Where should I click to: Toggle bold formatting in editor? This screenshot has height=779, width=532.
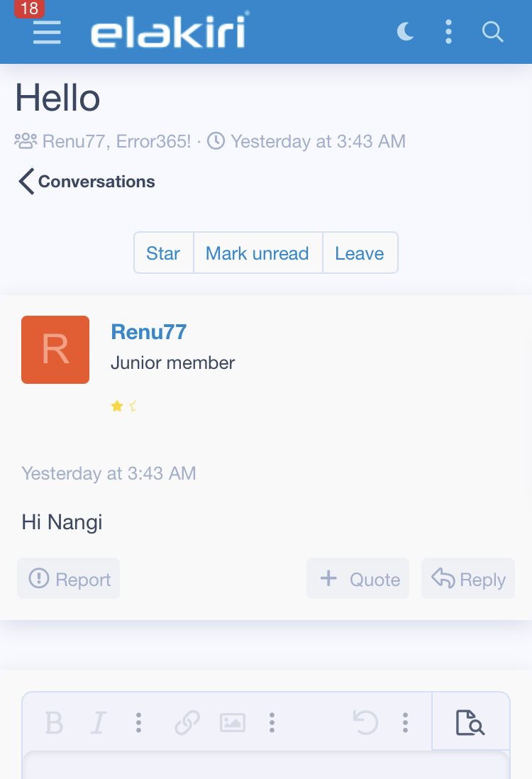(54, 722)
